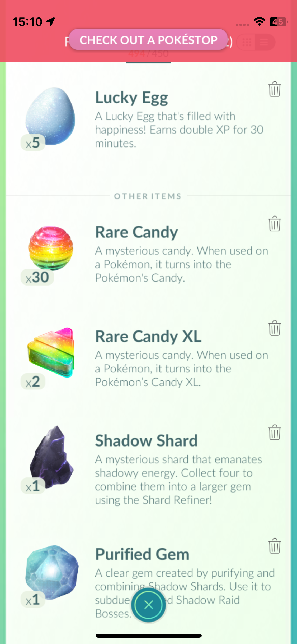297x644 pixels.
Task: Tap the Wi-Fi icon in status bar
Action: pos(260,22)
